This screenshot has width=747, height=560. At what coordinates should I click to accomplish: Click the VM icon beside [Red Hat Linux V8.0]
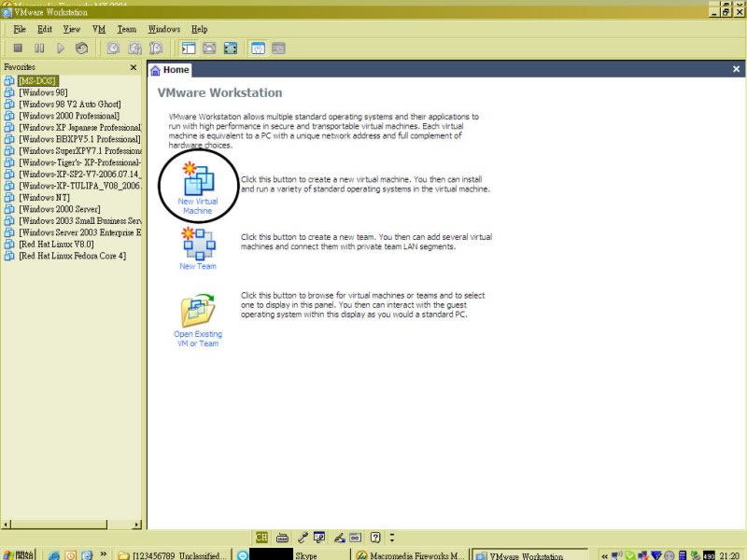click(x=9, y=245)
